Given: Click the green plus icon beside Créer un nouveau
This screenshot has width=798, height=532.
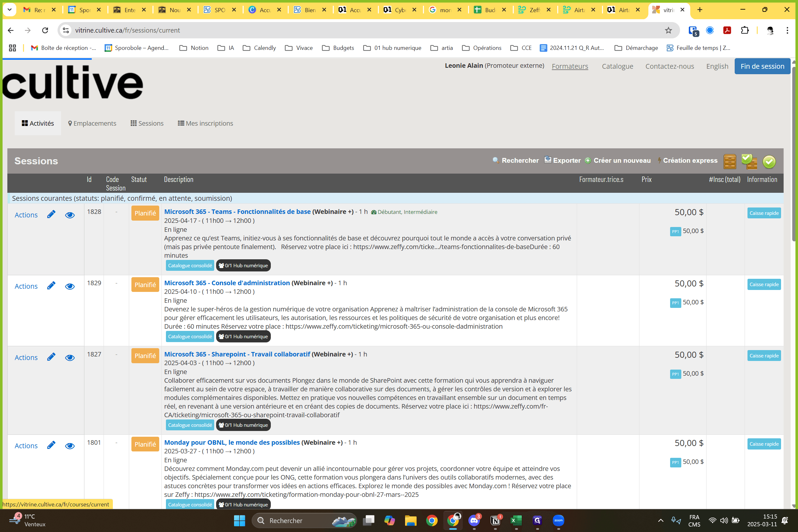Looking at the screenshot, I should [x=588, y=160].
